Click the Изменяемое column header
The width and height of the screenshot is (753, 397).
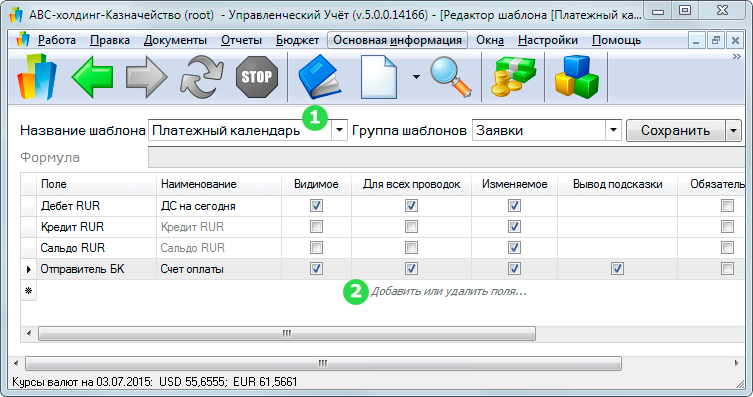pyautogui.click(x=514, y=184)
